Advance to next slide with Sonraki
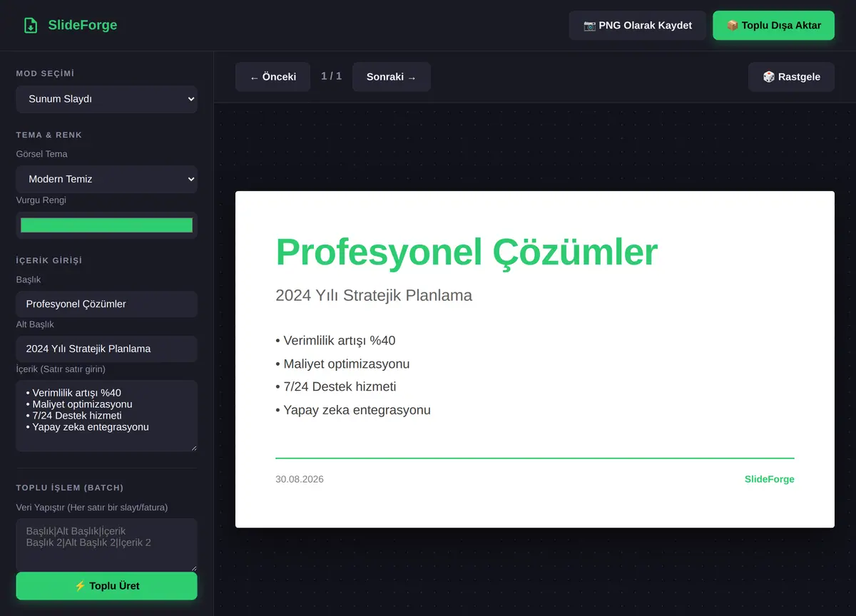 point(392,77)
